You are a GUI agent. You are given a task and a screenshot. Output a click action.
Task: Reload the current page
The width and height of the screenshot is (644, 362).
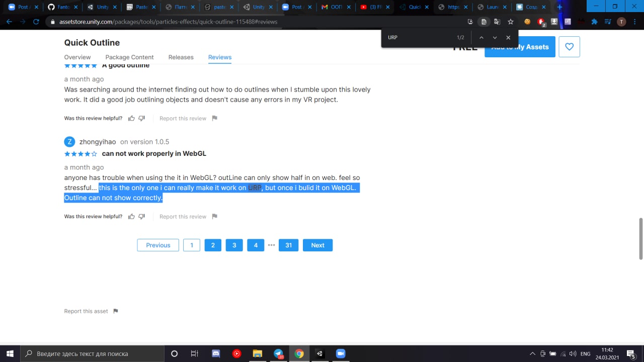[x=36, y=22]
